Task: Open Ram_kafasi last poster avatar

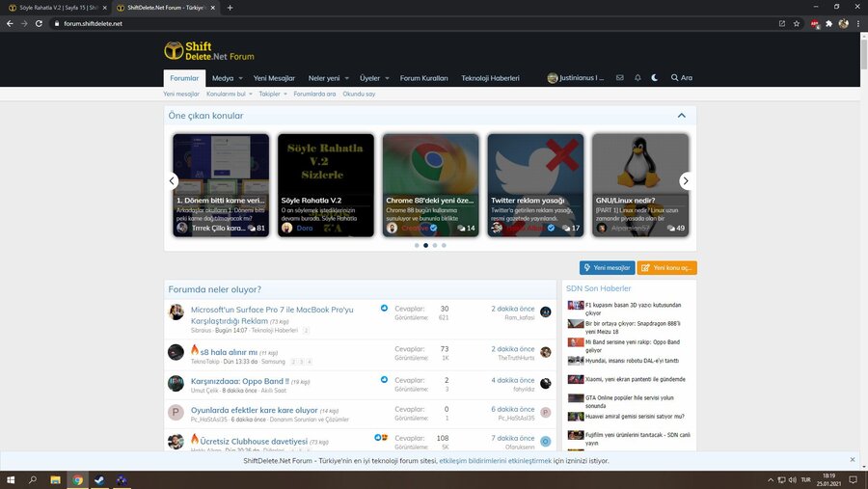Action: [545, 312]
